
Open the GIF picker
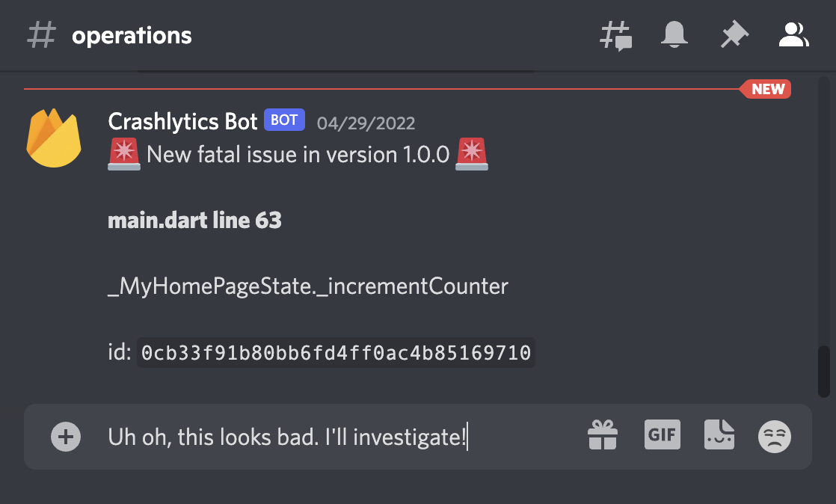point(662,436)
